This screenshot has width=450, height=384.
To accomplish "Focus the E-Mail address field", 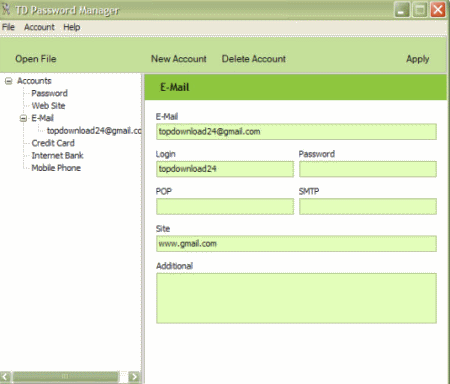I will pos(296,132).
